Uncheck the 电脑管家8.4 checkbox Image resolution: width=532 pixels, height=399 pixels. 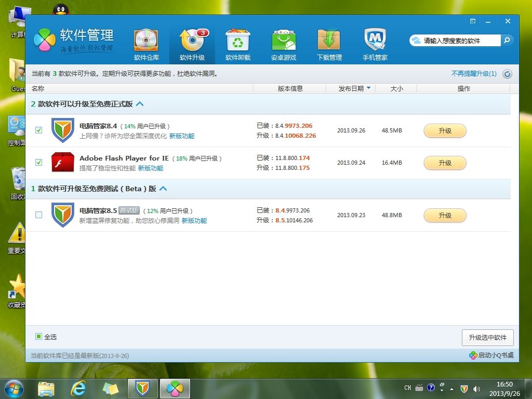(x=38, y=130)
